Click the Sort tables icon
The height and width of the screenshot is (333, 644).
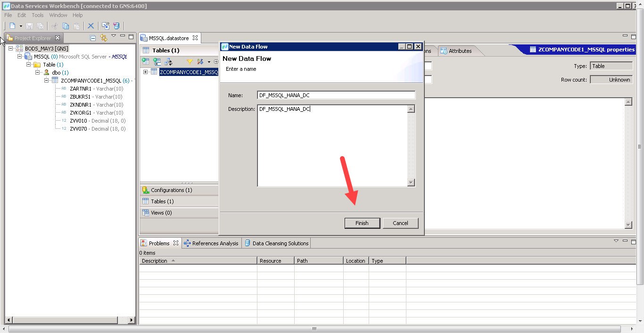tap(201, 61)
